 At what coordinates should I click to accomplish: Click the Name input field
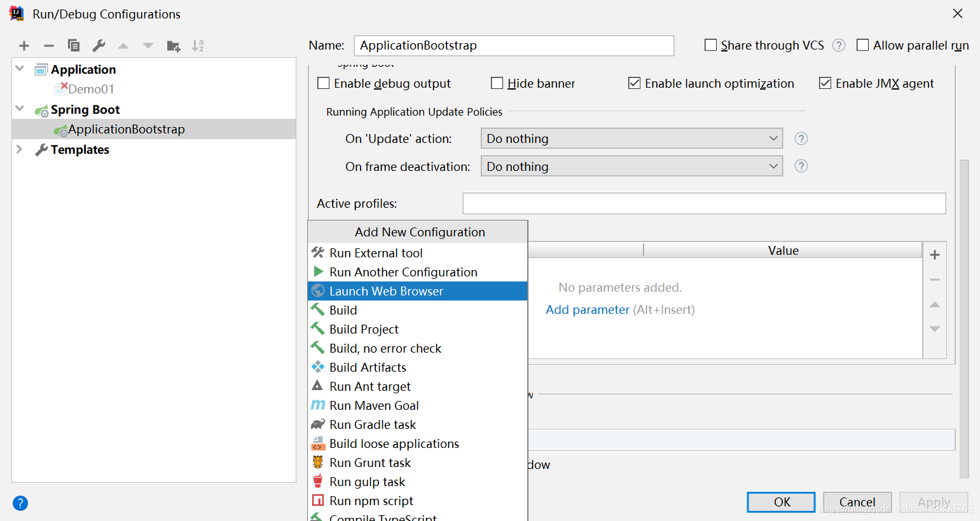point(514,45)
